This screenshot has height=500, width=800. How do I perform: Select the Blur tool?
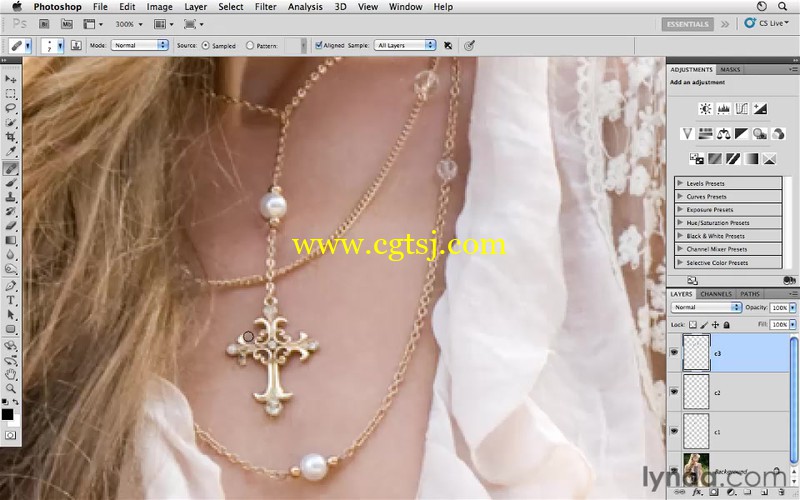[11, 255]
